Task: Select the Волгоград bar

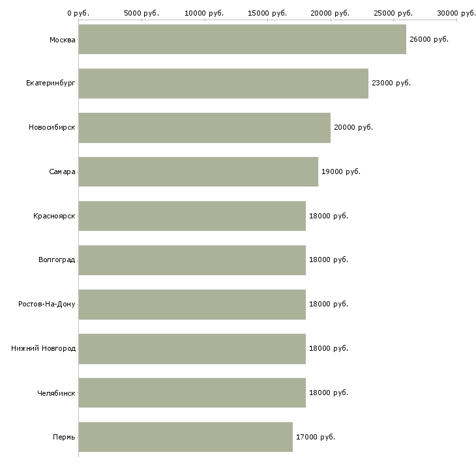Action: (x=192, y=260)
